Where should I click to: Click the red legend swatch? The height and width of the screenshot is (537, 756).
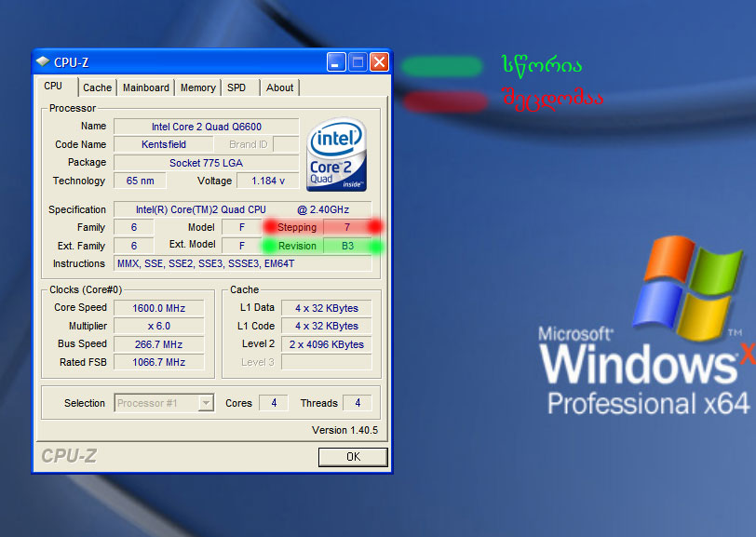point(444,100)
